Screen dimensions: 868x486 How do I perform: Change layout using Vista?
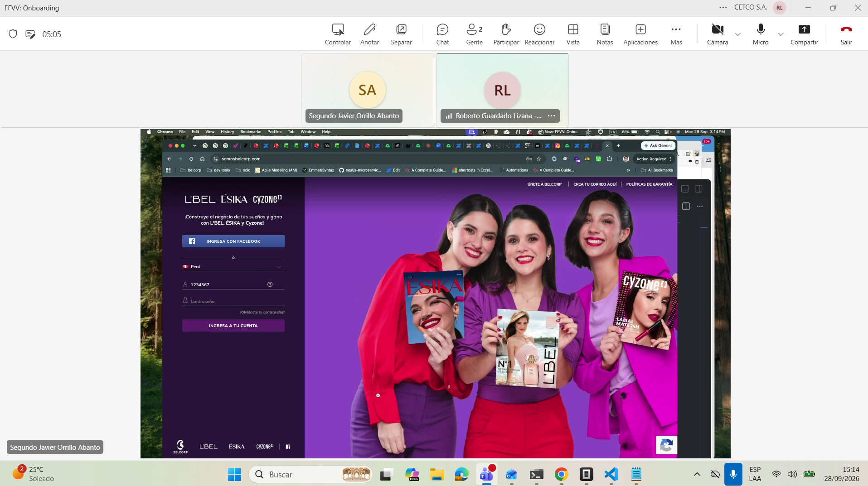pos(573,34)
